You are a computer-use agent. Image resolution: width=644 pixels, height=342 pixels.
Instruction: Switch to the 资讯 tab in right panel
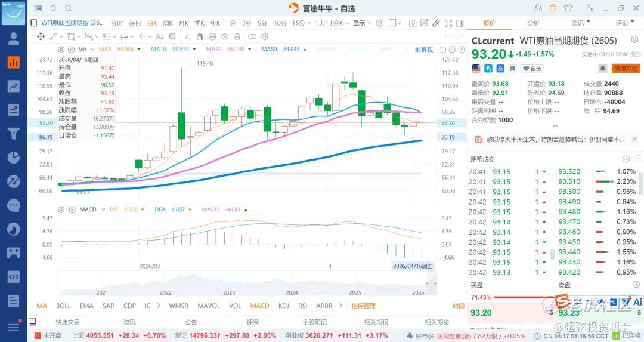click(x=578, y=23)
